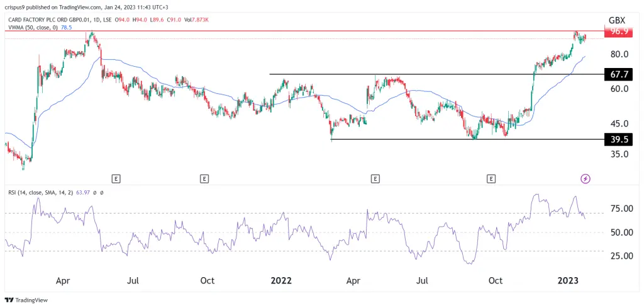Click the 50.00 RSI axis label
644x308 pixels.
click(x=621, y=232)
